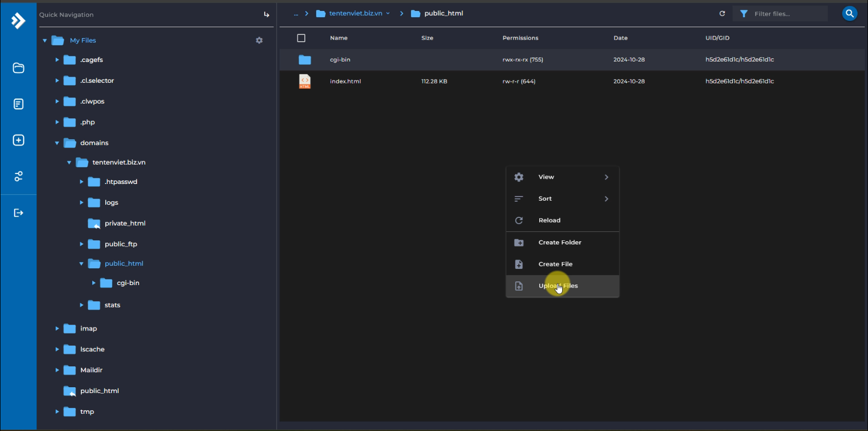Viewport: 868px width, 431px height.
Task: Select the .php folder in tree
Action: (x=88, y=122)
